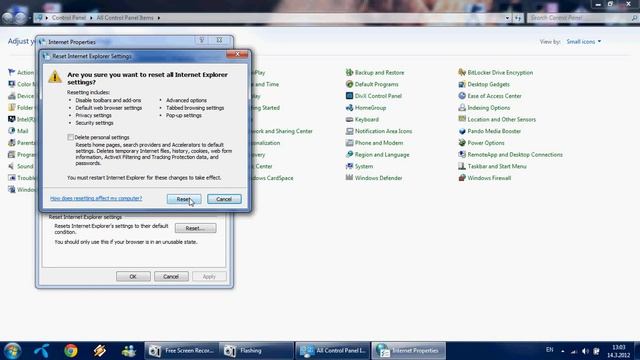Expand the Control Panel breadcrumb arrow
This screenshot has height=360, width=640.
(91, 18)
